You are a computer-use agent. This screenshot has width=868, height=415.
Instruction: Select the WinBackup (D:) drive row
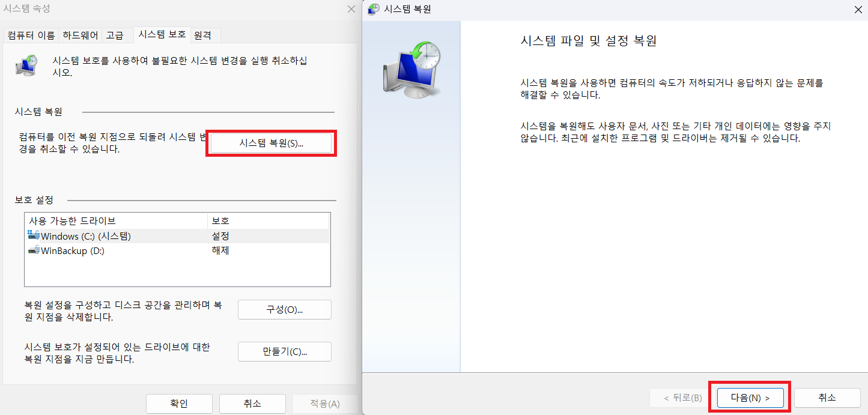pos(178,250)
